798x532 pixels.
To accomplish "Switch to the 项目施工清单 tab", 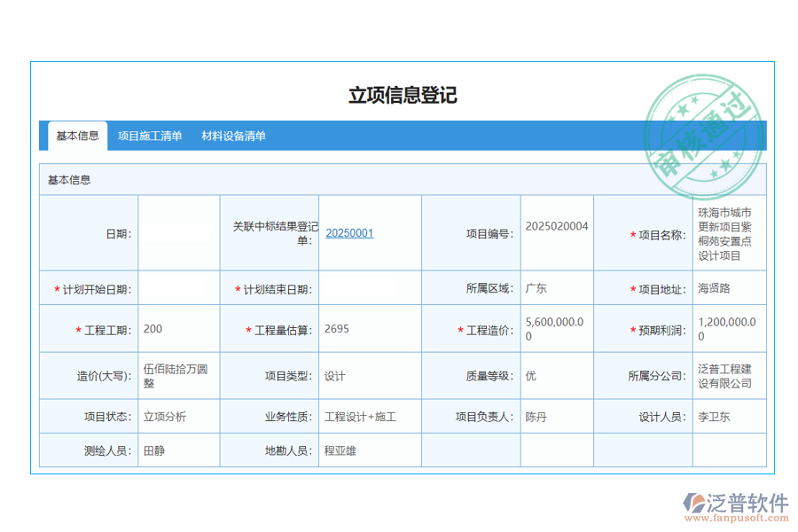I will point(149,136).
